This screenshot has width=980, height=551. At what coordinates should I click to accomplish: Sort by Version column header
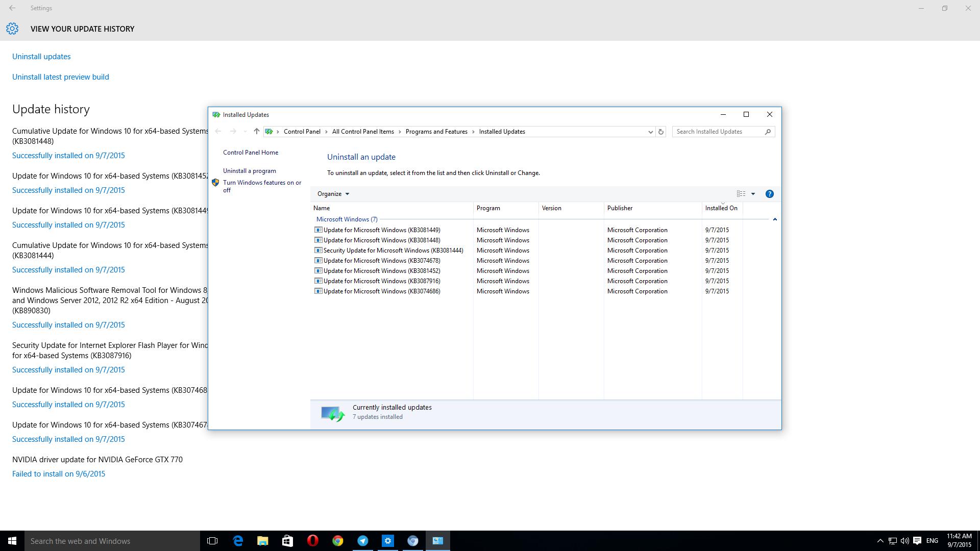point(572,208)
